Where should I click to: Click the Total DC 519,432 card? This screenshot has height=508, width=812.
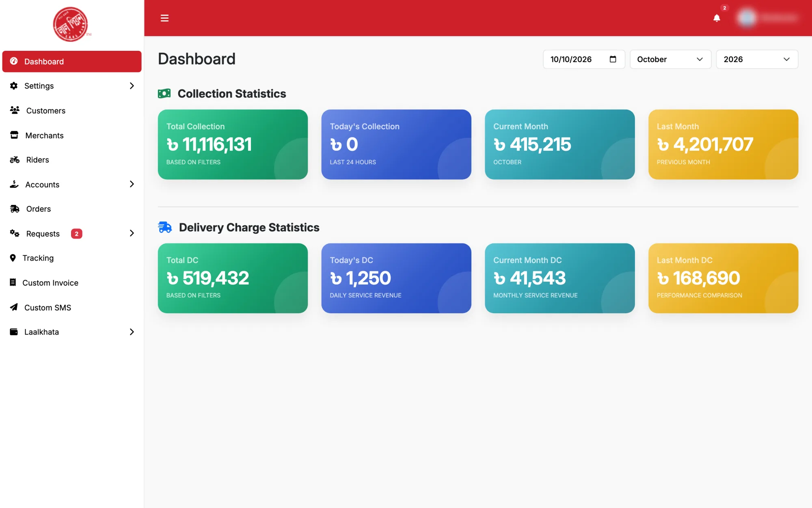pos(233,278)
